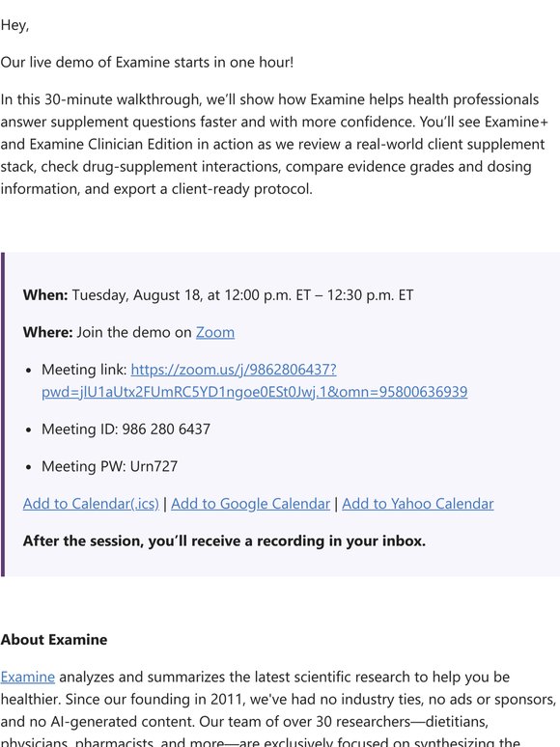Open the zoom.us meeting URL link
Viewport: 560px width, 747px height.
click(x=234, y=370)
